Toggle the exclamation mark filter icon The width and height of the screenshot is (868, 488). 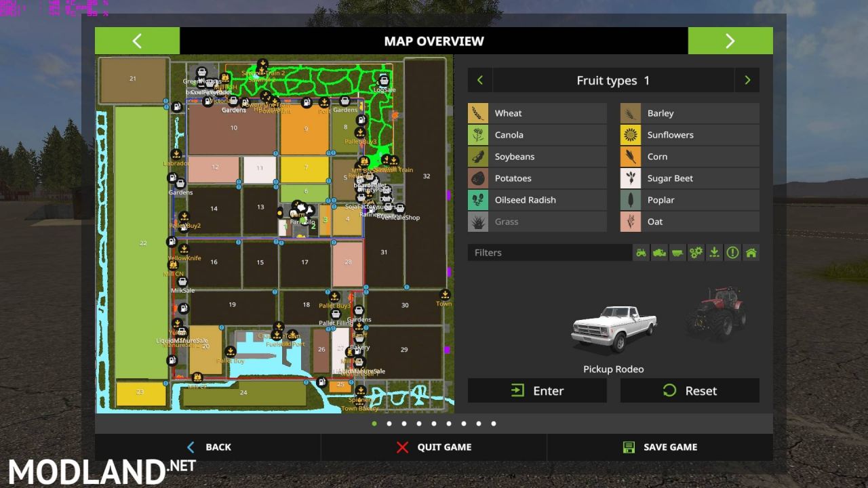[x=732, y=253]
